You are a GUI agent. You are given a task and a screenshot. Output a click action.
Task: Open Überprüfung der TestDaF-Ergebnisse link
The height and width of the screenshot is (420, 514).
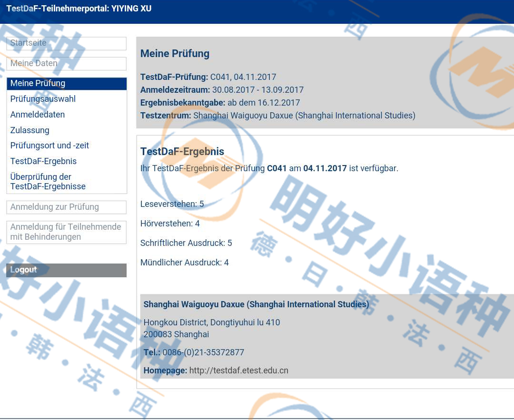coord(48,182)
